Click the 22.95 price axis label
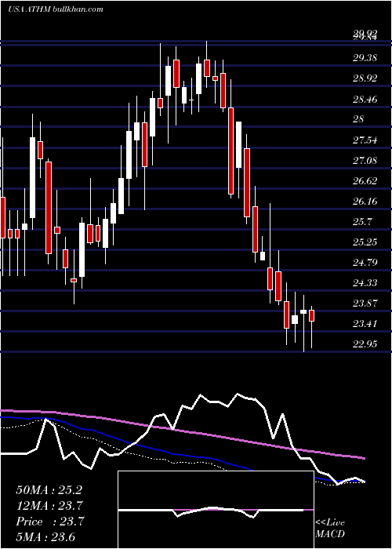392x549 pixels. (x=365, y=344)
